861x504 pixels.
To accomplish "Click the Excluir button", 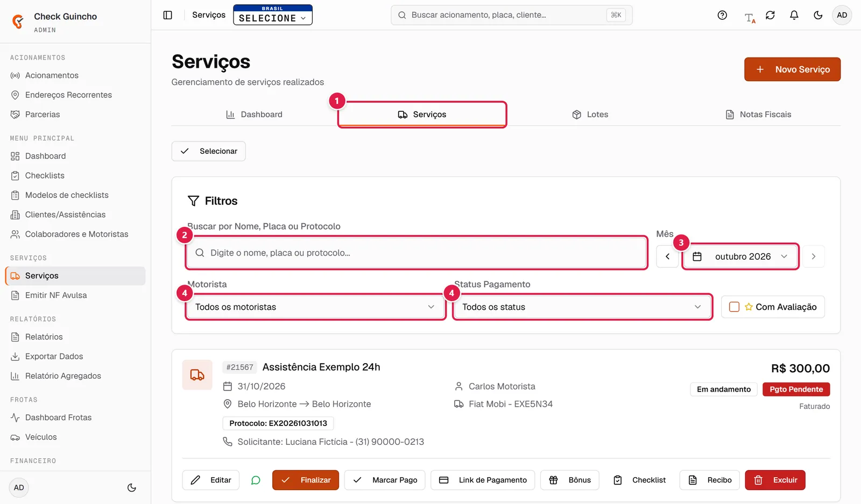I will [x=775, y=480].
